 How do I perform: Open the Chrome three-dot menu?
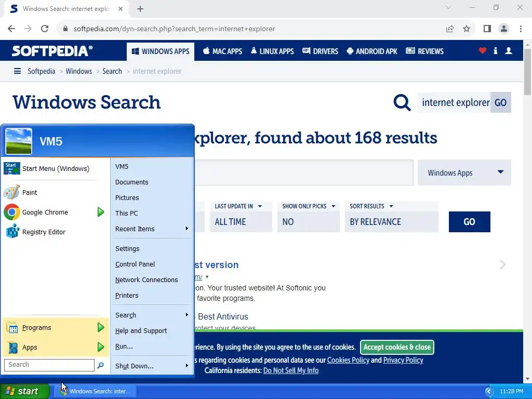point(521,29)
